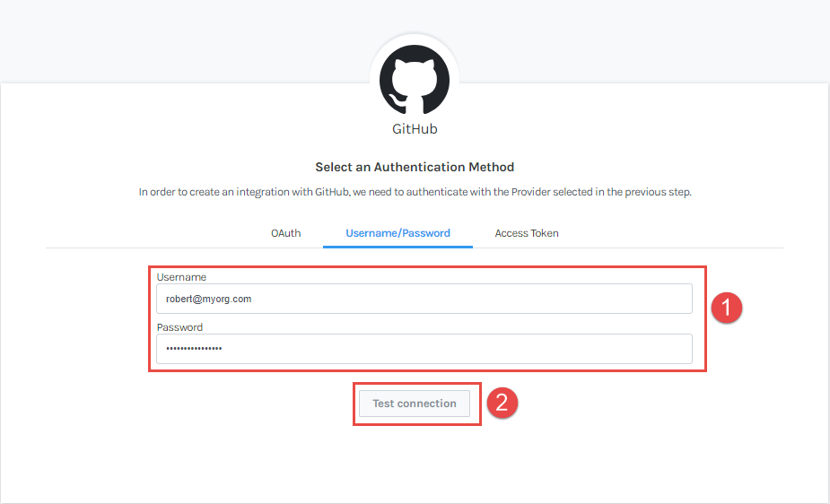The width and height of the screenshot is (830, 504).
Task: Click the robert@myorg.com text in the field
Action: [208, 299]
